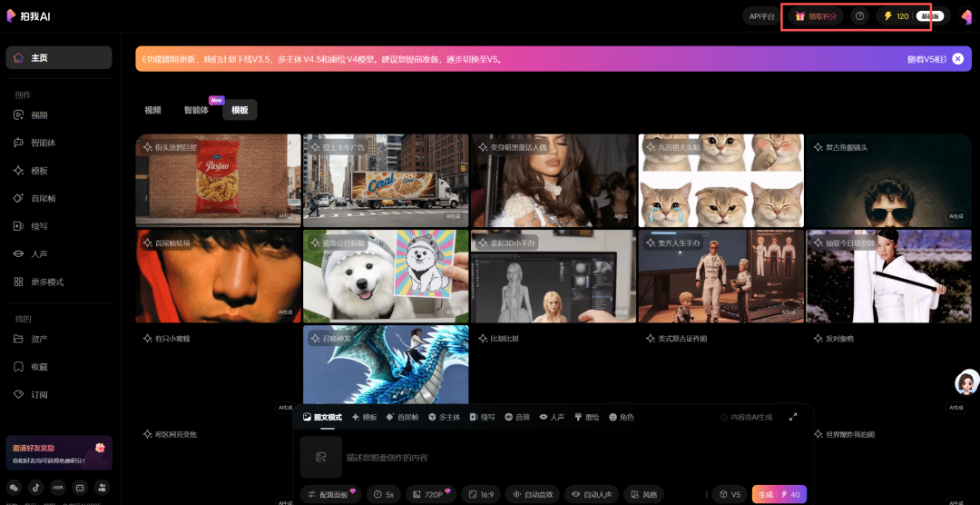Open the 风格 style selector
Viewport: 980px width, 505px height.
point(643,494)
